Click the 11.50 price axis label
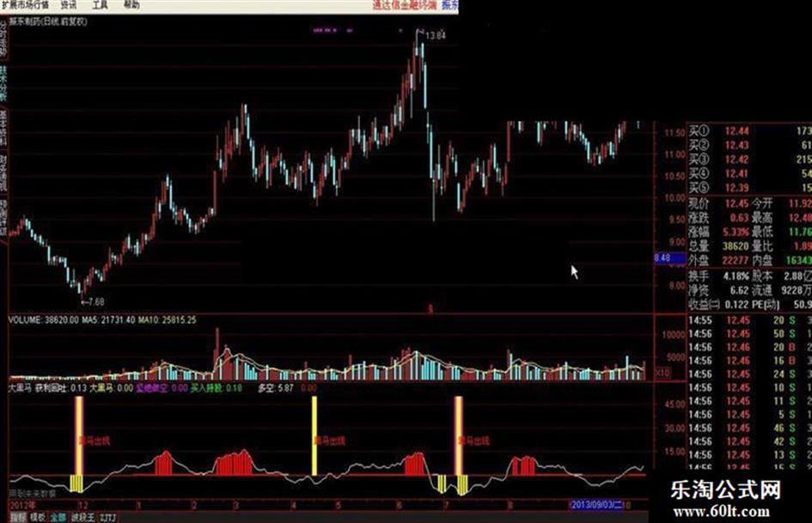Viewport: 812px width, 523px height. (x=675, y=133)
